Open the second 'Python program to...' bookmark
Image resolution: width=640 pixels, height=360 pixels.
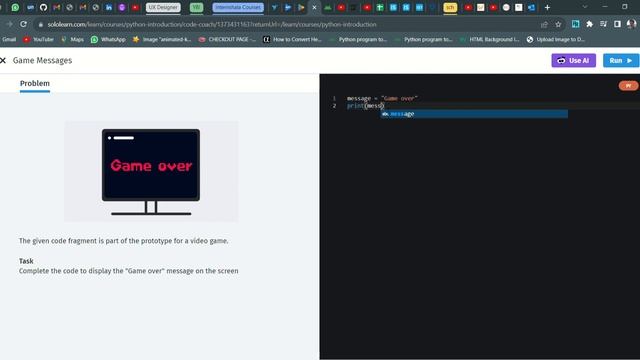tap(423, 40)
